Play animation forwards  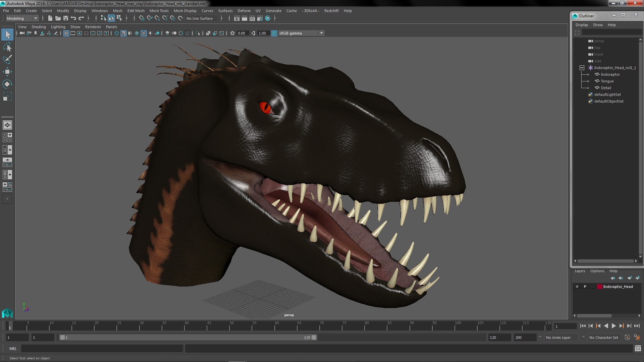(x=613, y=326)
